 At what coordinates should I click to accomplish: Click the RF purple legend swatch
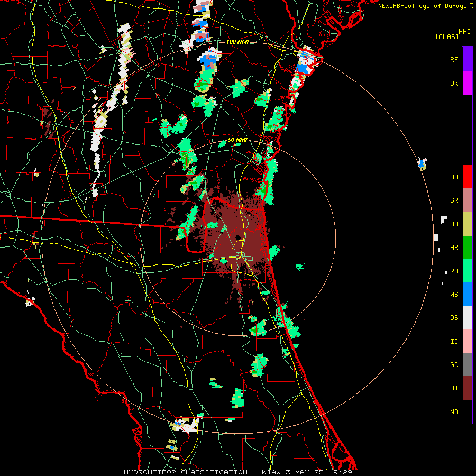(x=467, y=59)
